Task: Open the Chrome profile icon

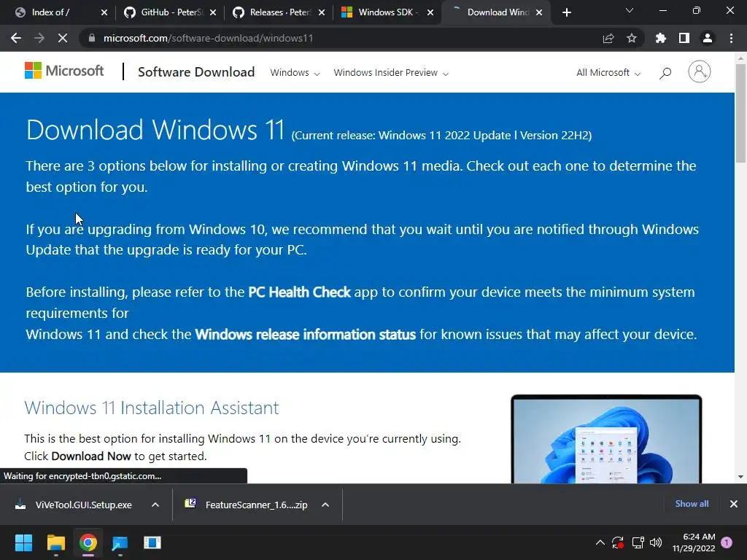Action: [708, 38]
